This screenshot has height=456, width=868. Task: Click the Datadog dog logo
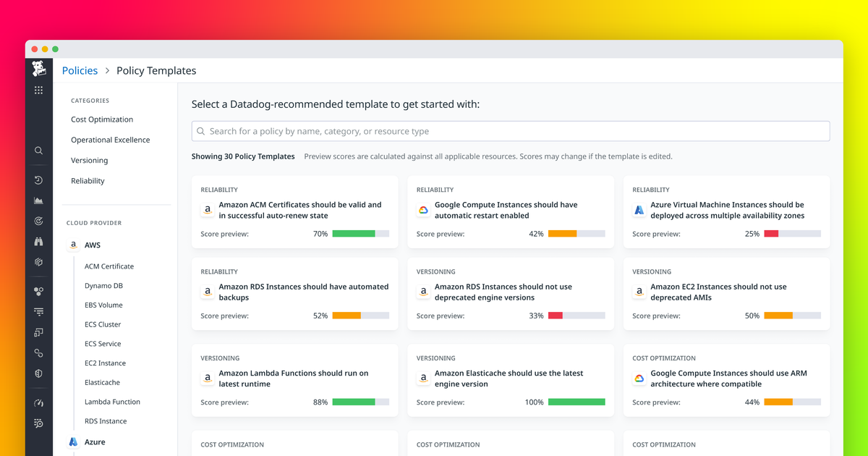tap(39, 69)
